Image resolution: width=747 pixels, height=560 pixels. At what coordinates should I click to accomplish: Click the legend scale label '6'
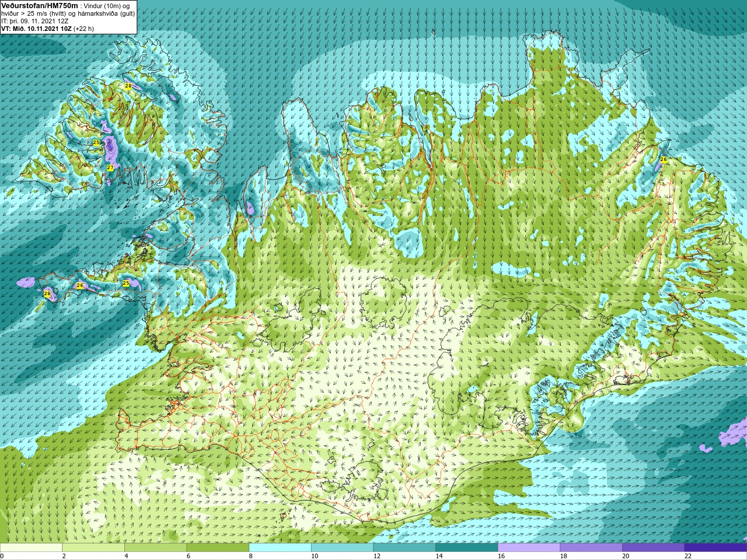click(x=189, y=556)
